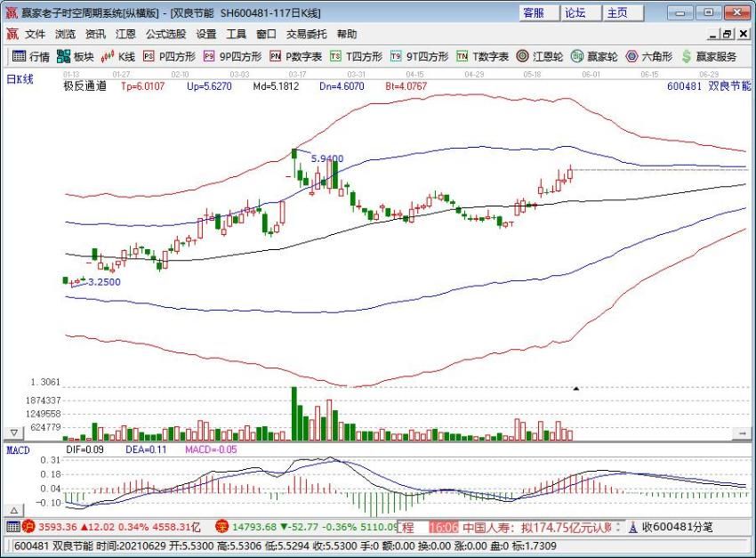Expand the MACD panel with up triangle
Viewport: 756px width, 558px height.
point(14,510)
